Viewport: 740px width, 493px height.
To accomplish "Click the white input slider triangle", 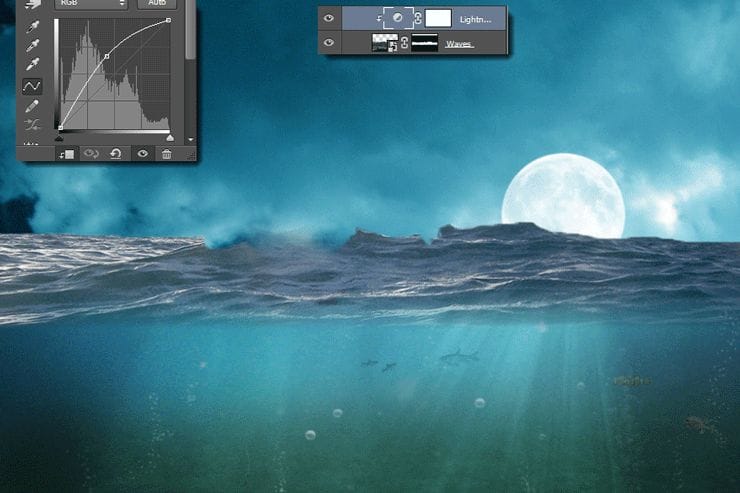I will pos(170,138).
